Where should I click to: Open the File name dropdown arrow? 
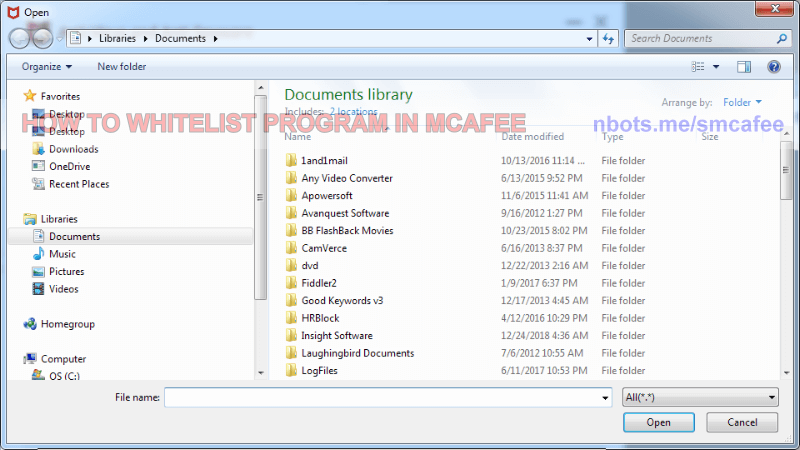pyautogui.click(x=605, y=397)
